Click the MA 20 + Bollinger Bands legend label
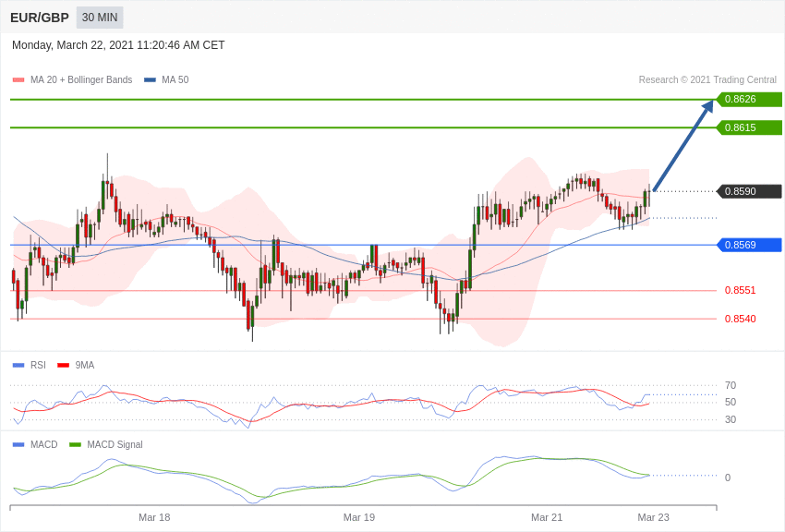 click(81, 79)
